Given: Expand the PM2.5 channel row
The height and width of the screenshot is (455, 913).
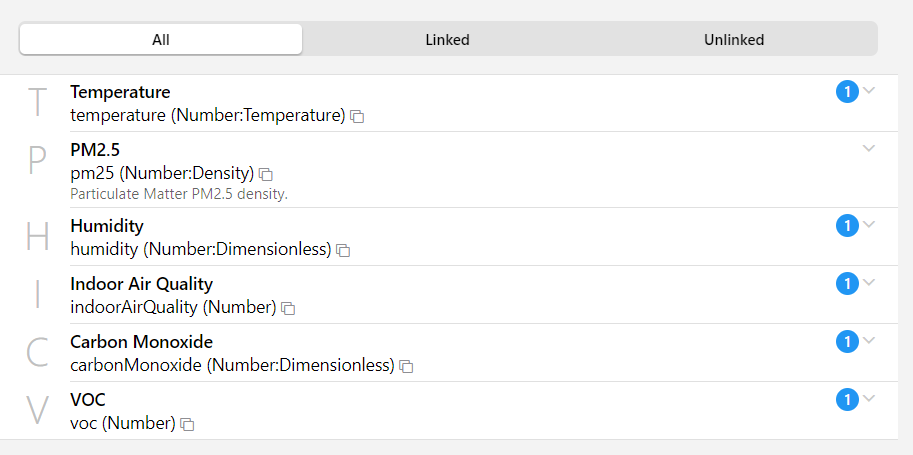Looking at the screenshot, I should 869,149.
